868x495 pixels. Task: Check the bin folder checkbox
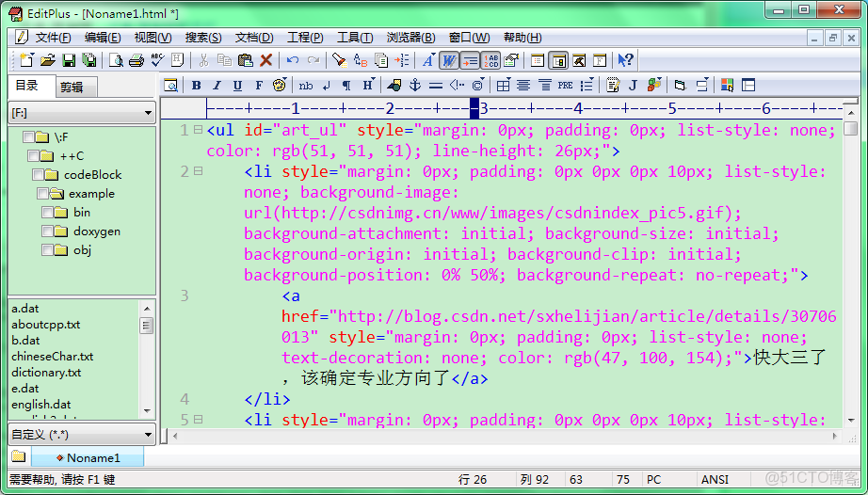click(x=47, y=213)
